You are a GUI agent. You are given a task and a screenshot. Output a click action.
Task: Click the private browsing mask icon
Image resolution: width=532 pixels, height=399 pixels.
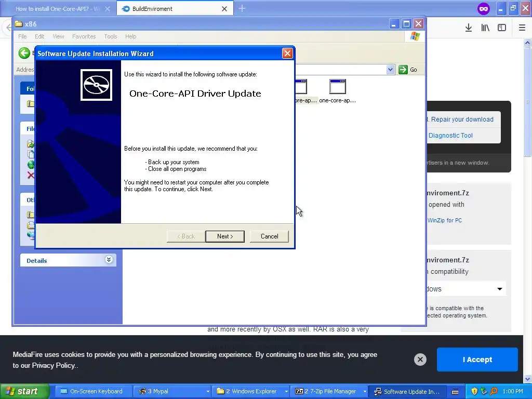484,8
